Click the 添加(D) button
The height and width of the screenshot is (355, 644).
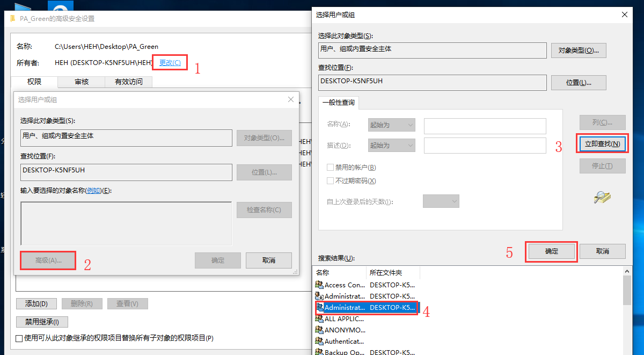click(x=36, y=304)
